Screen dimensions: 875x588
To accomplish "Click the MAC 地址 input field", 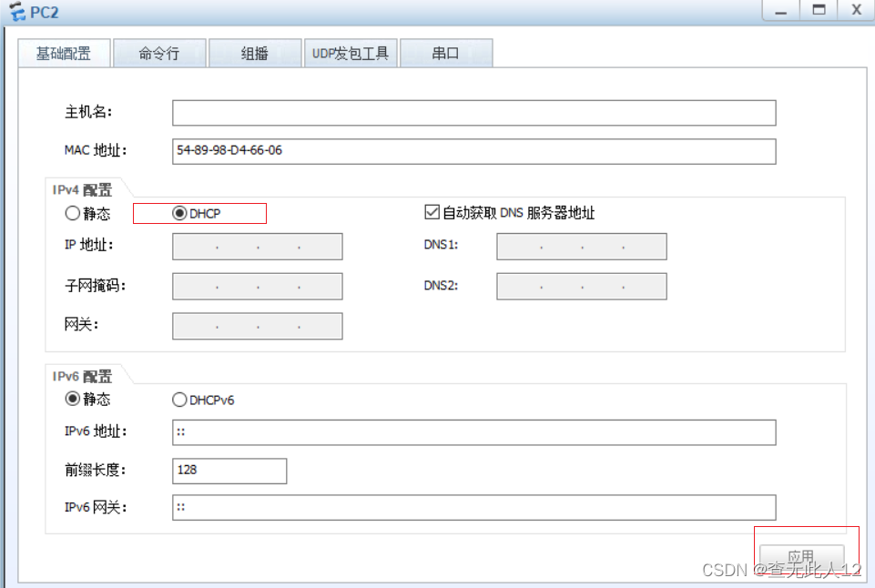I will (x=473, y=151).
